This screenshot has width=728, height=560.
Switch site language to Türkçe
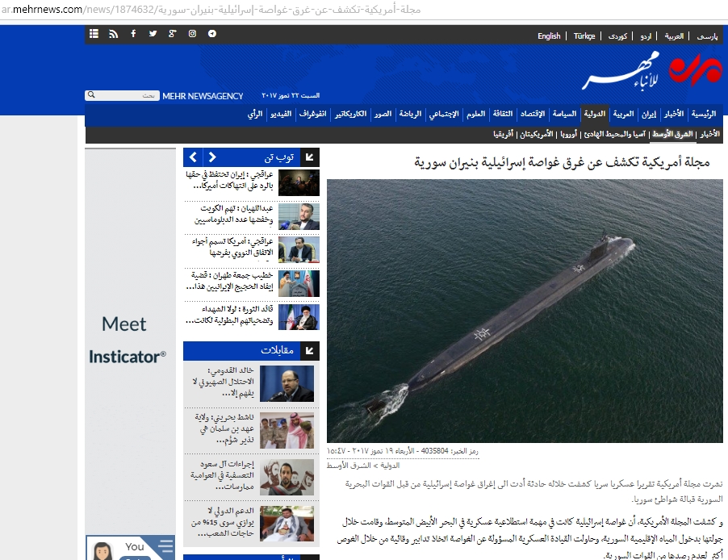(584, 36)
